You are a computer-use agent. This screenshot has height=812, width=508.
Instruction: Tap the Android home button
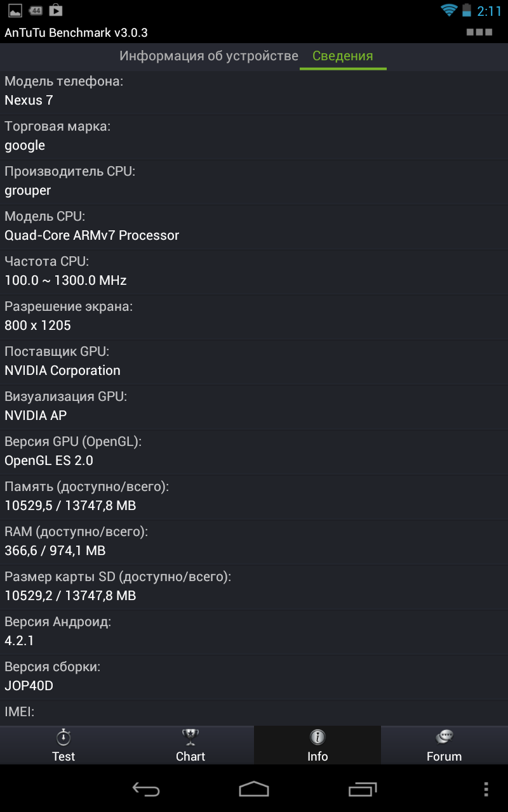pos(254,789)
